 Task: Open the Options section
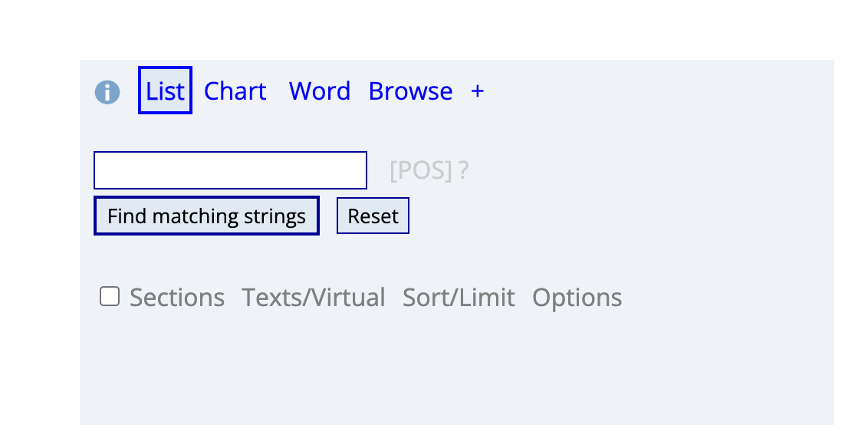(x=577, y=298)
